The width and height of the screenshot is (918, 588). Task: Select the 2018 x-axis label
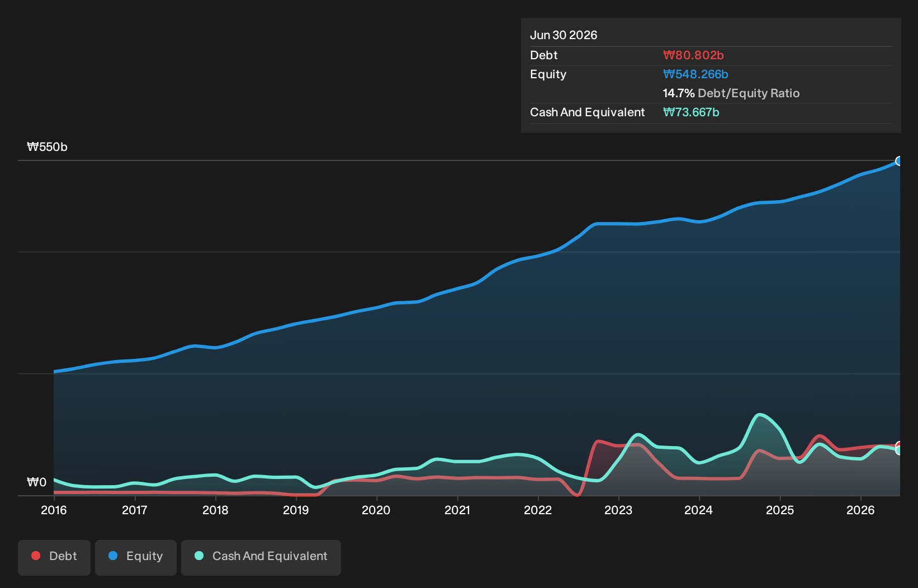point(215,510)
